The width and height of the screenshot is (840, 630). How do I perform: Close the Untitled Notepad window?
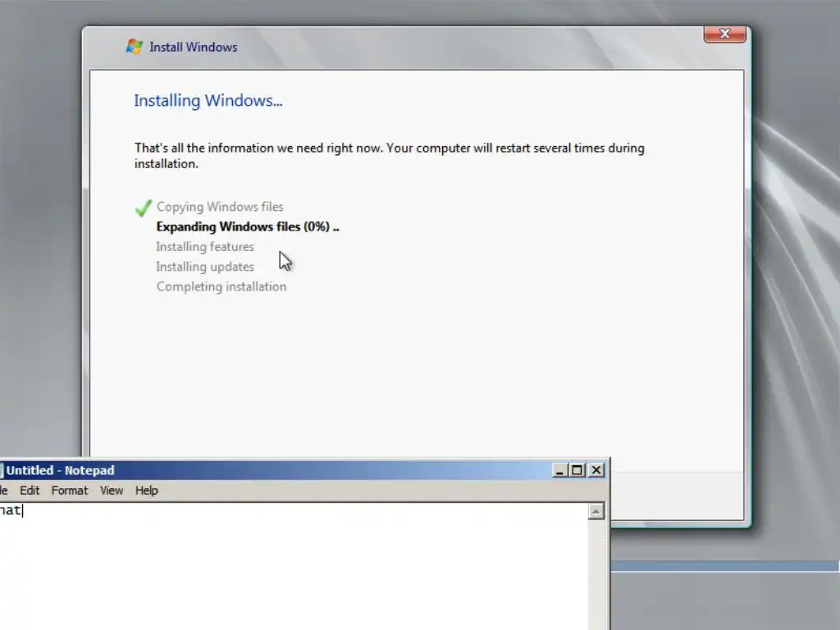(x=596, y=470)
